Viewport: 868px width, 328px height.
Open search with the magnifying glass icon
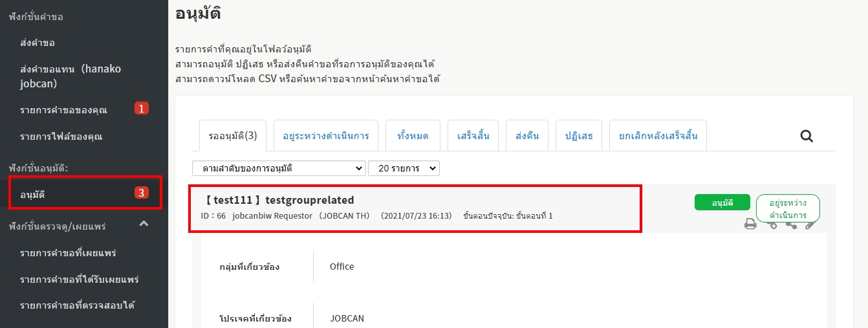(807, 136)
